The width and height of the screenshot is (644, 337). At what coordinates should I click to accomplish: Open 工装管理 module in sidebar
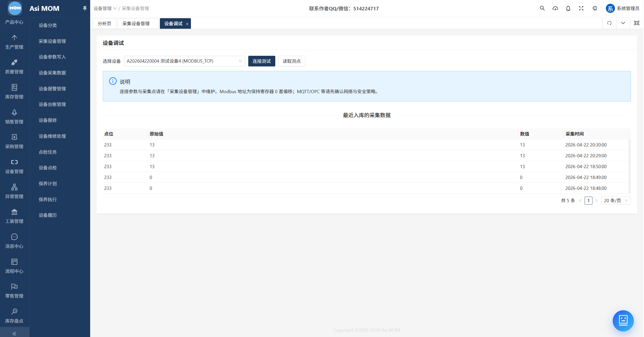(x=14, y=216)
